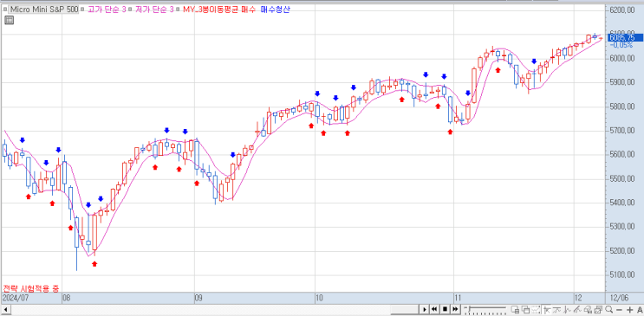
Task: Click the 10 month label on date axis
Action: point(319,298)
